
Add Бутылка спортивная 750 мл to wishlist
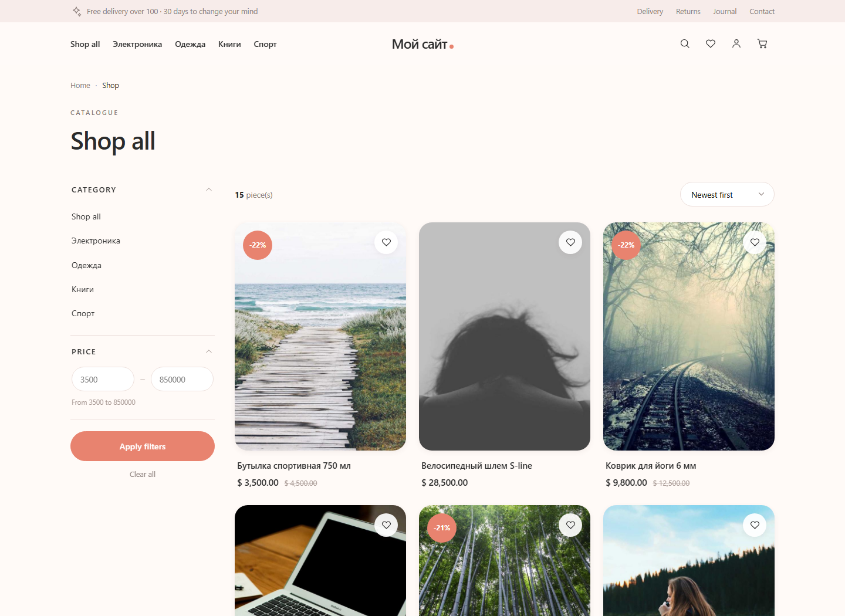click(x=386, y=242)
